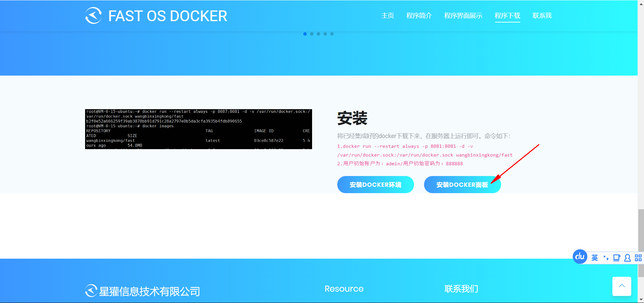Click the user profile icon in translate widget
The image size is (644, 303).
pyautogui.click(x=627, y=258)
